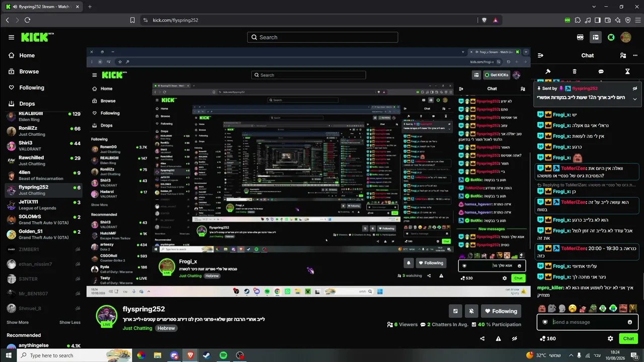
Task: Open RoniiiZz channel in sidebar
Action: coord(43,132)
